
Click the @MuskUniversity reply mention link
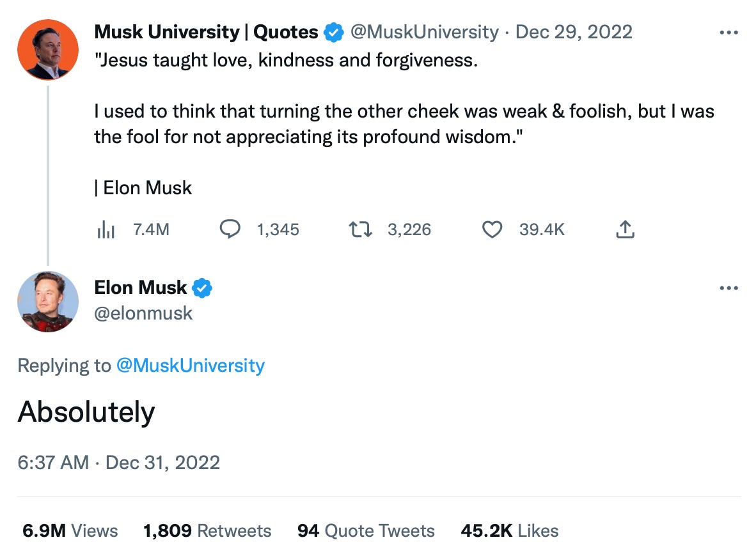[190, 366]
